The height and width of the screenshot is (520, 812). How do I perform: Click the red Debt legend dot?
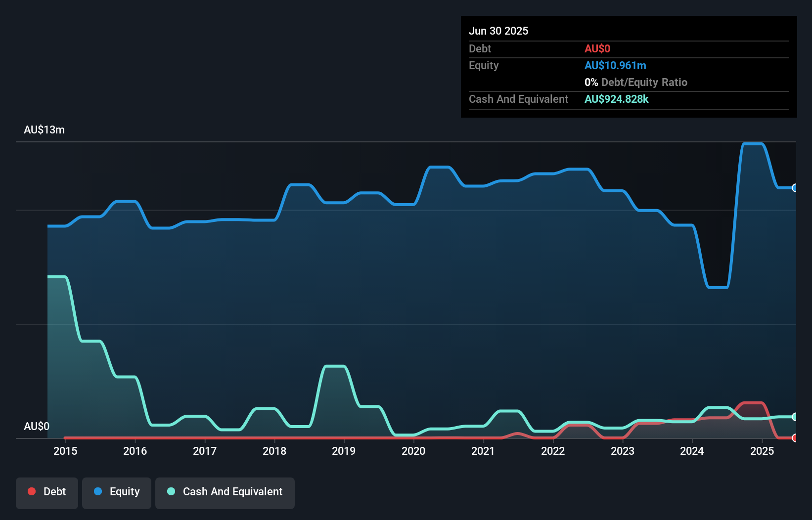31,491
